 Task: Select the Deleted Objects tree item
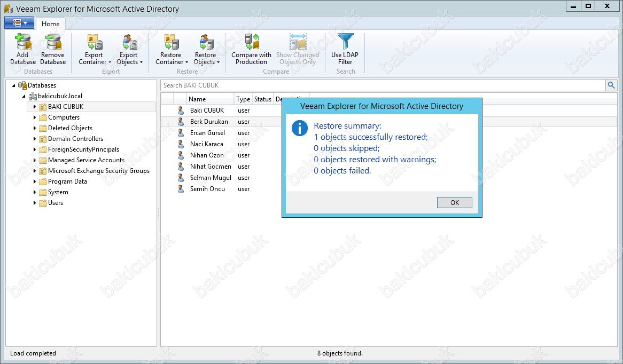click(x=70, y=128)
